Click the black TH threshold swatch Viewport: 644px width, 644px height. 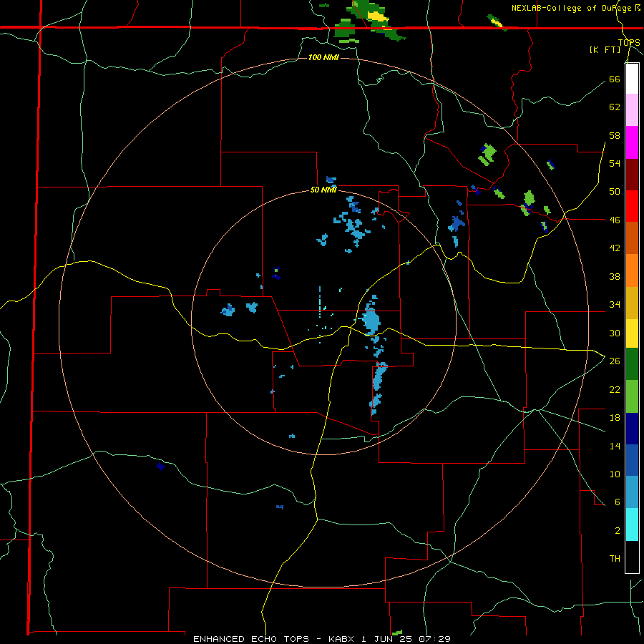point(632,557)
